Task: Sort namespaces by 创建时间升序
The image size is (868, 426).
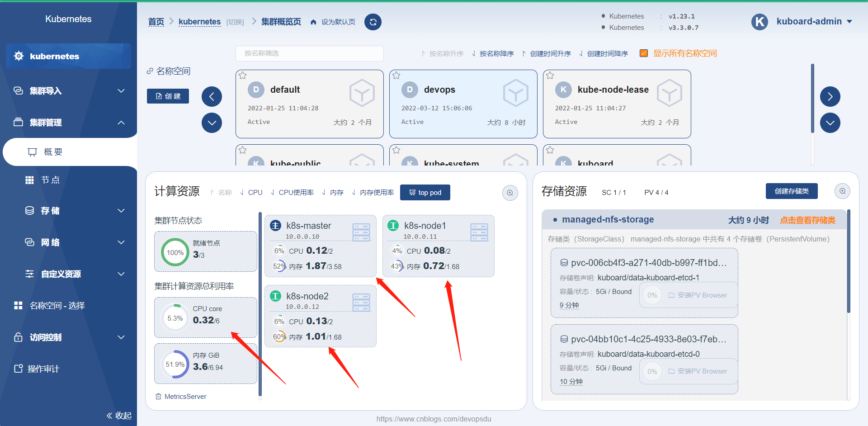Action: (x=546, y=54)
